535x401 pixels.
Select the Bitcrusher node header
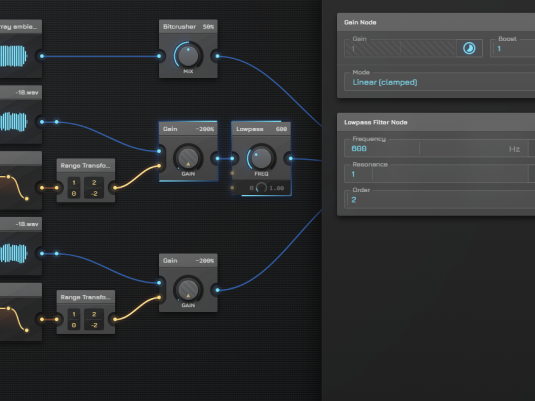pos(188,27)
